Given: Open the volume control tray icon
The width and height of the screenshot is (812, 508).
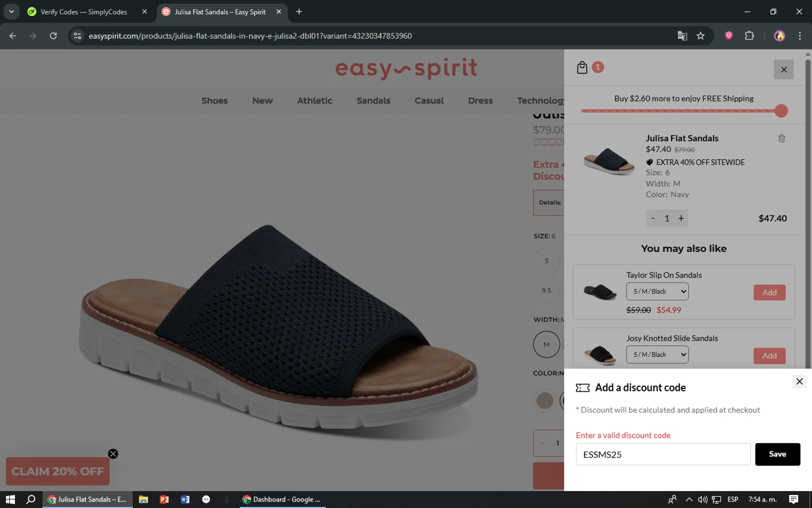Looking at the screenshot, I should coord(702,499).
